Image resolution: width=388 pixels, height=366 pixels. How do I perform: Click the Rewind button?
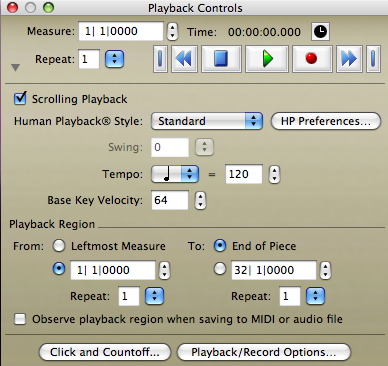184,59
